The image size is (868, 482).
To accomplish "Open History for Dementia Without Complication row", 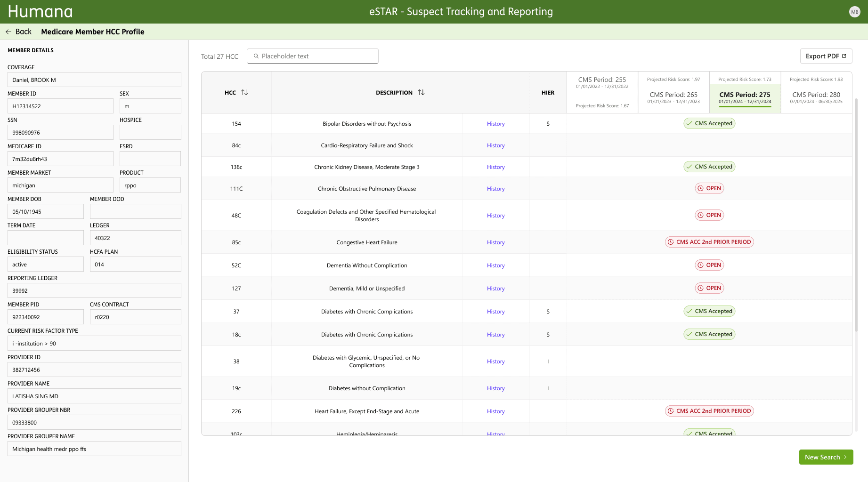I will coord(495,265).
